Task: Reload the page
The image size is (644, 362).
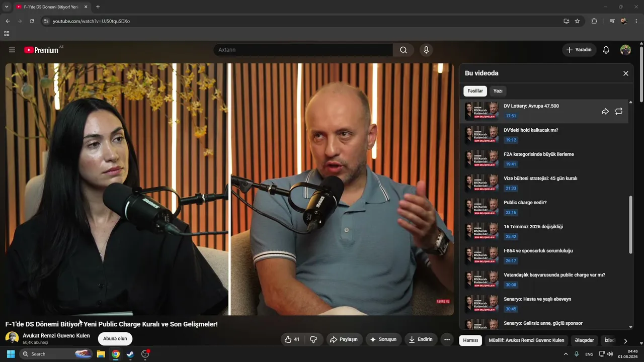Action: (x=32, y=21)
